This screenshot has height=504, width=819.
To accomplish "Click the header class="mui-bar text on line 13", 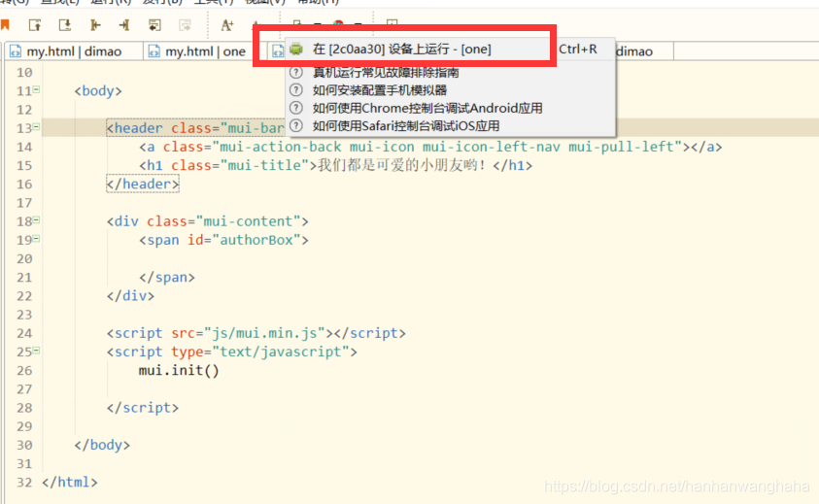I will 195,128.
